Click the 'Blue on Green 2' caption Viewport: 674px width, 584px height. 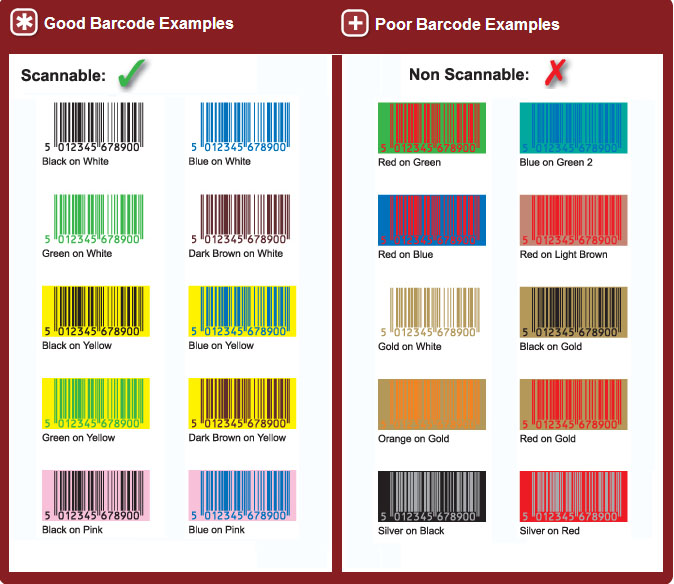tap(556, 162)
